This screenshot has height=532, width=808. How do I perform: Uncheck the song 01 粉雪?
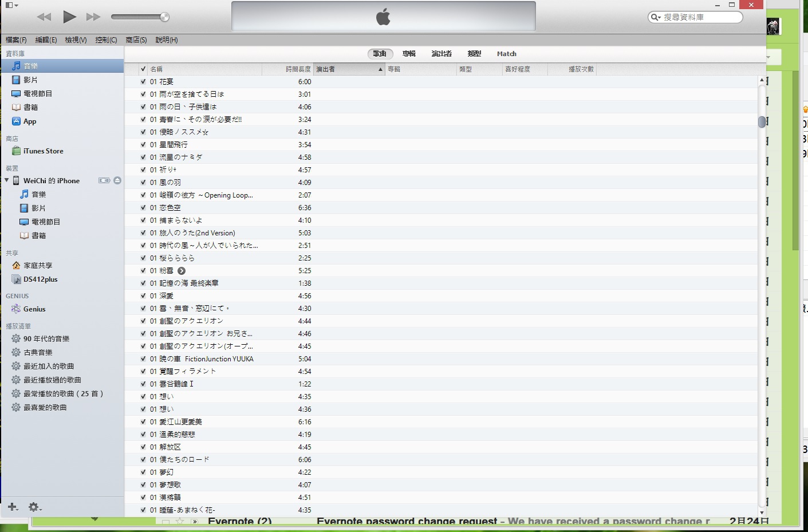pyautogui.click(x=143, y=271)
